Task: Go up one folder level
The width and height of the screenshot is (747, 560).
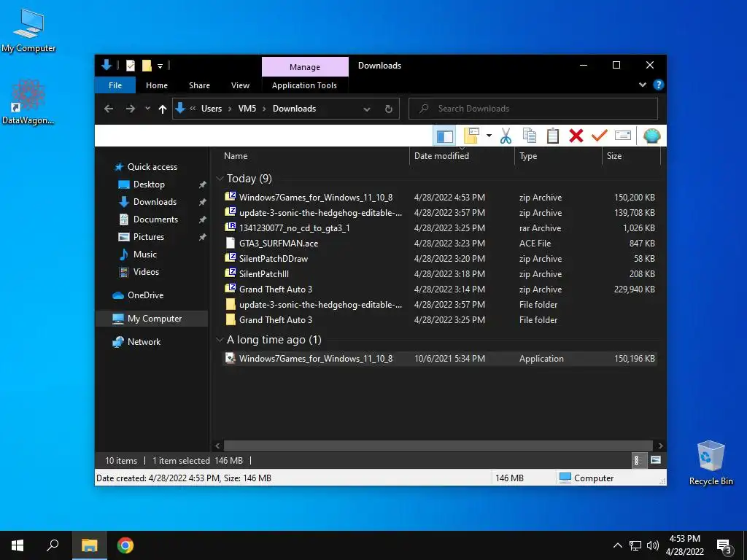Action: tap(163, 109)
